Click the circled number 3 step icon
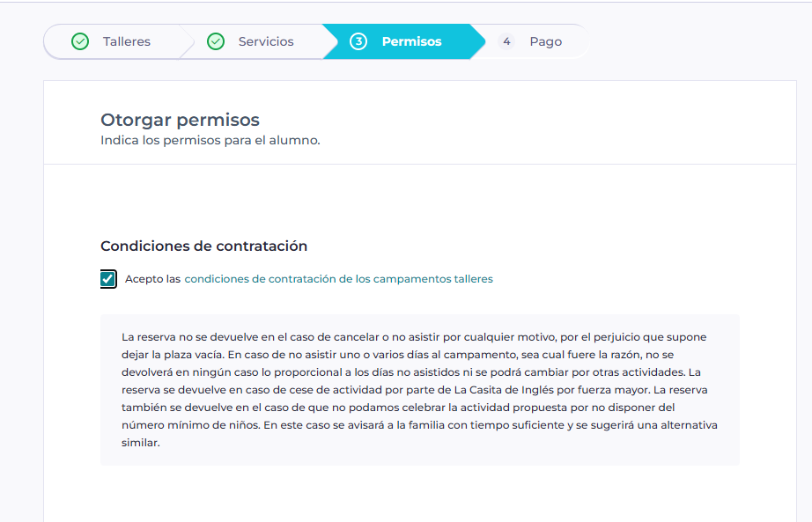The width and height of the screenshot is (812, 522). pyautogui.click(x=358, y=41)
